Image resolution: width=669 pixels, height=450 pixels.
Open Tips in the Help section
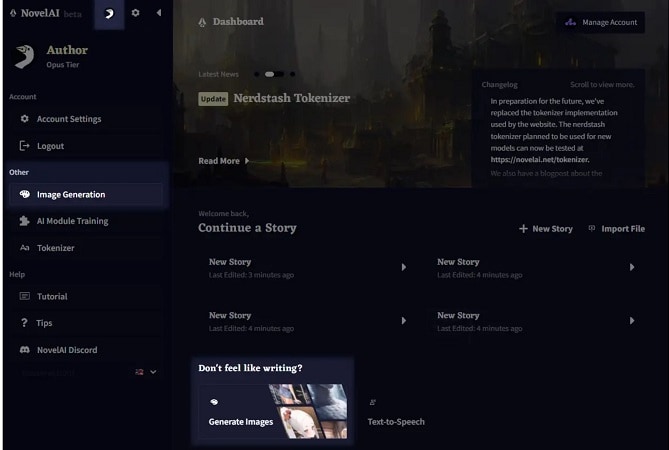(85, 323)
